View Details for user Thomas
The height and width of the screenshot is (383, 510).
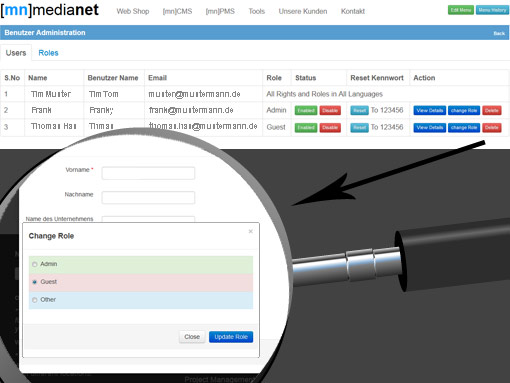430,127
